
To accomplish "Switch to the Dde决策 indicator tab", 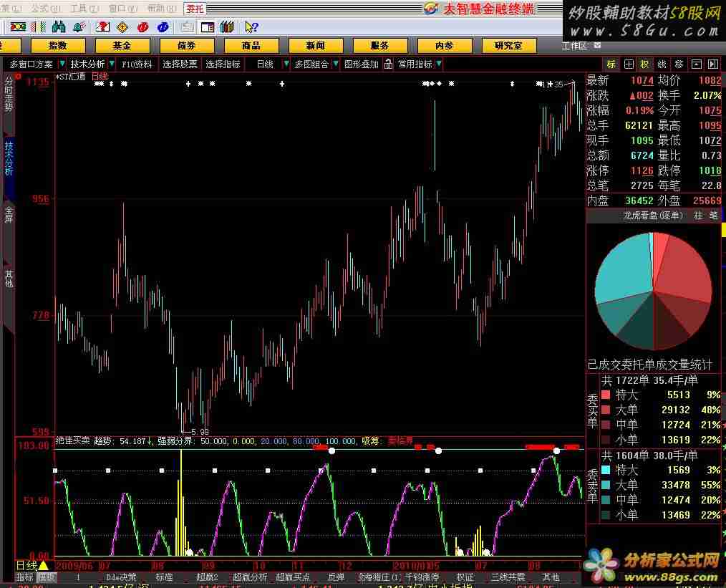I will point(121,577).
